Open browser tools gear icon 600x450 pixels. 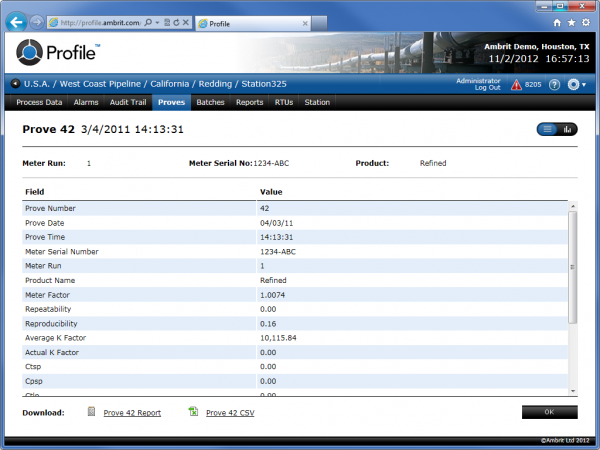coord(586,23)
